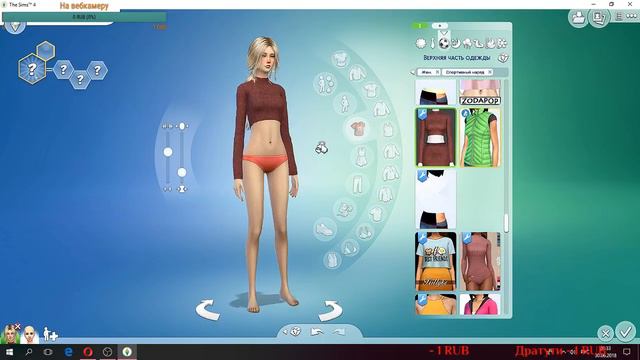Image resolution: width=640 pixels, height=360 pixels.
Task: Select the Athletic outfit soccer ball icon
Action: click(x=444, y=43)
